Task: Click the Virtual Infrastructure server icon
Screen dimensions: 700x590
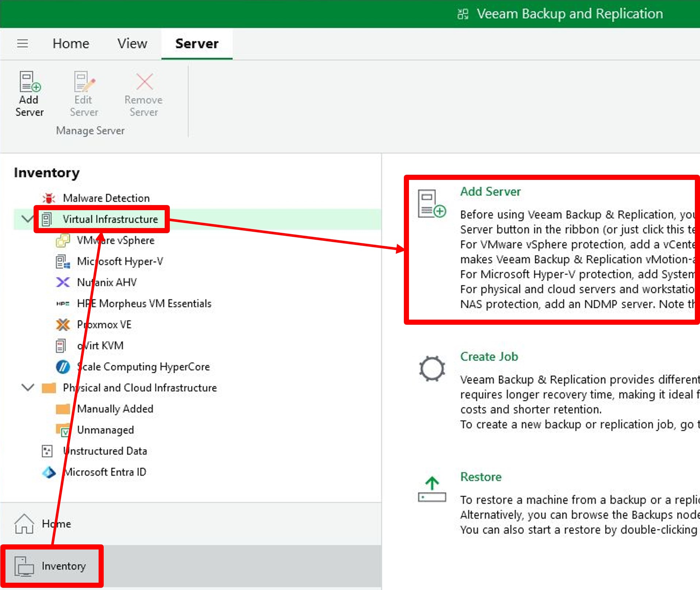Action: pyautogui.click(x=47, y=219)
